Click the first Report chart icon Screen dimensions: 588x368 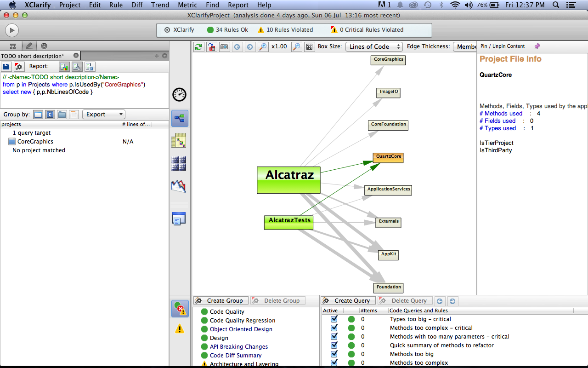pos(64,66)
